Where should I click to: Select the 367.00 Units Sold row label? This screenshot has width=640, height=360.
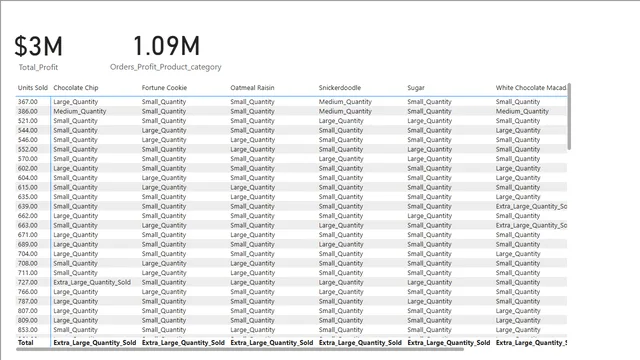click(28, 102)
